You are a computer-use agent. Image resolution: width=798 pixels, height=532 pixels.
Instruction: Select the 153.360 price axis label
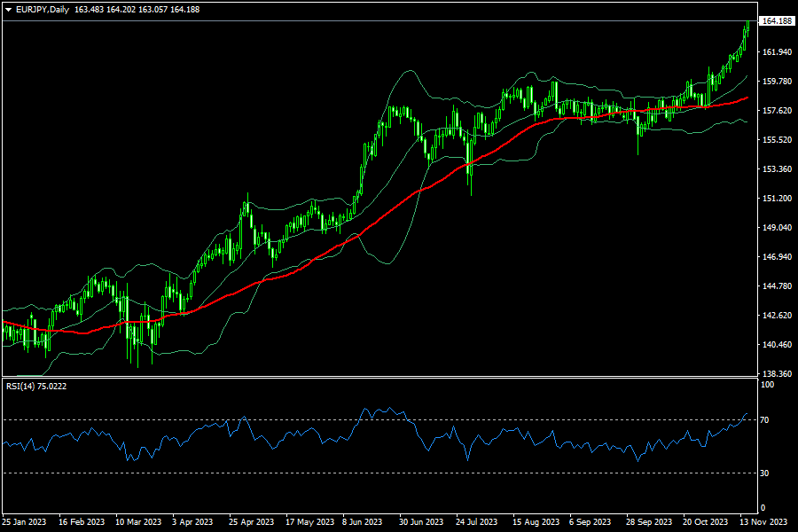(777, 169)
